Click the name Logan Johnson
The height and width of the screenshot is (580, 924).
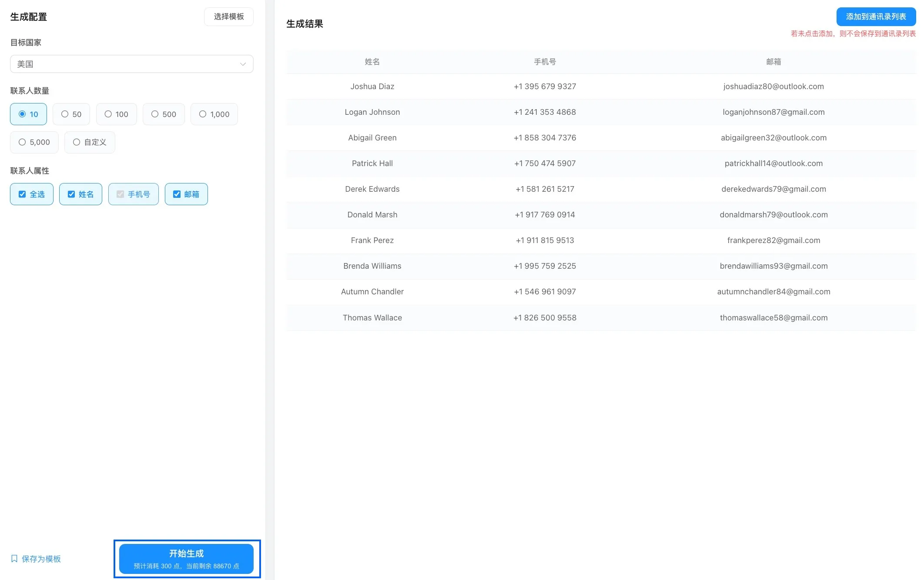[372, 112]
